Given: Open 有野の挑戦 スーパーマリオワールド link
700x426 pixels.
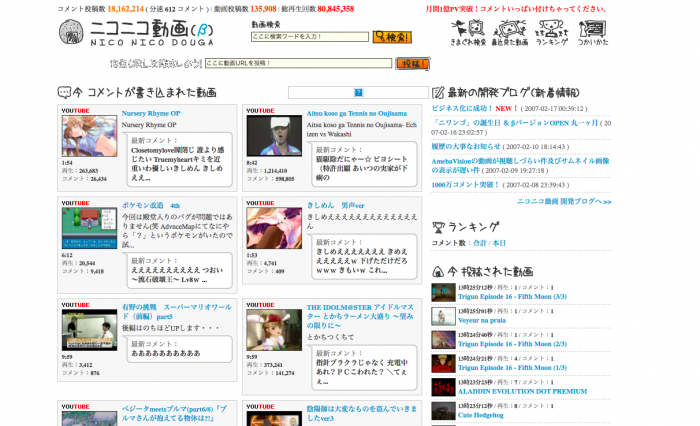Looking at the screenshot, I should [x=177, y=312].
